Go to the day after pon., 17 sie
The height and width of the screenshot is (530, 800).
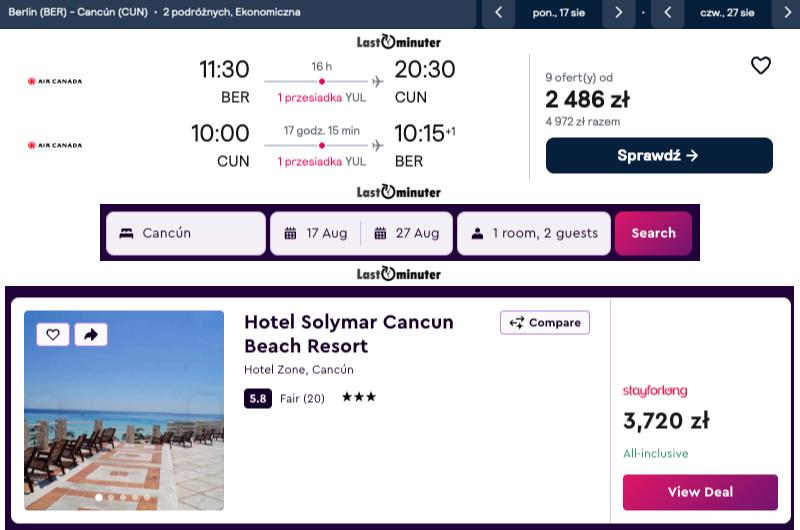pos(618,12)
